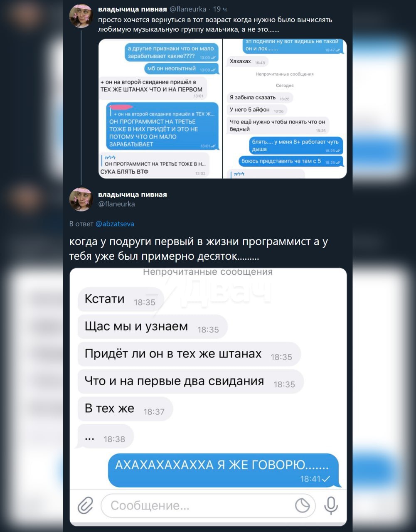Click владычица пивная name in top tweet
This screenshot has width=416, height=532.
click(132, 9)
